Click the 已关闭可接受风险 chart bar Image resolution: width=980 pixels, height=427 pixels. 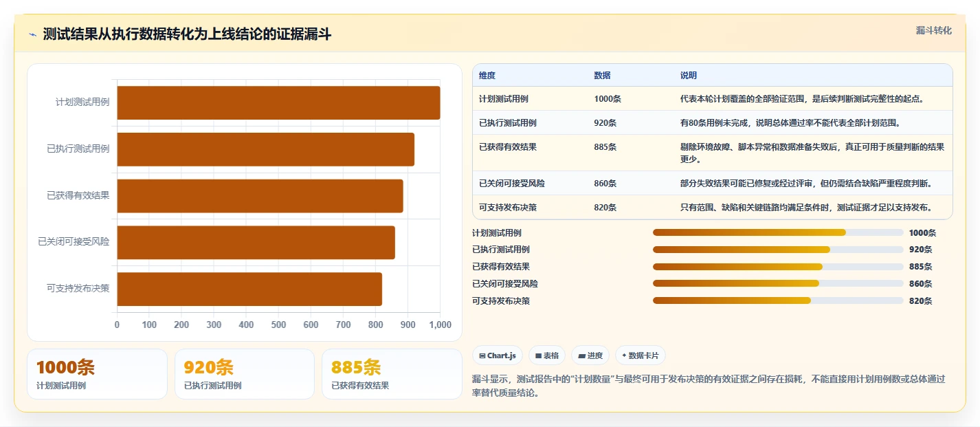256,242
